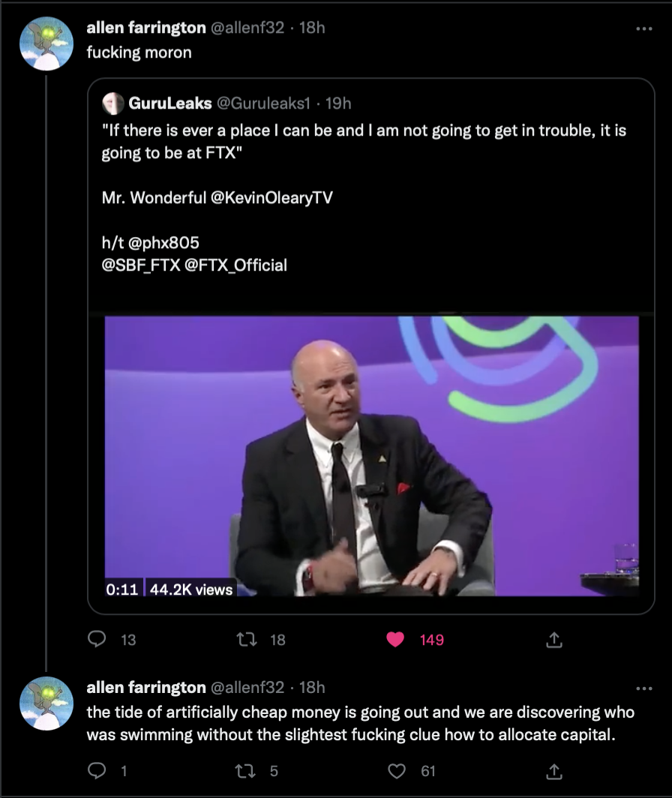672x798 pixels.
Task: Open the 18h timestamp on first tweet
Action: click(312, 28)
